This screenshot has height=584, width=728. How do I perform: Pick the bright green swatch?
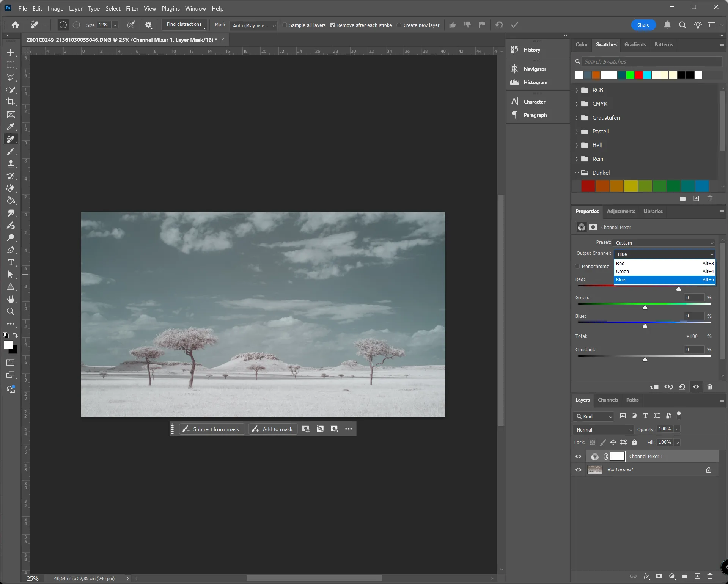pos(630,75)
